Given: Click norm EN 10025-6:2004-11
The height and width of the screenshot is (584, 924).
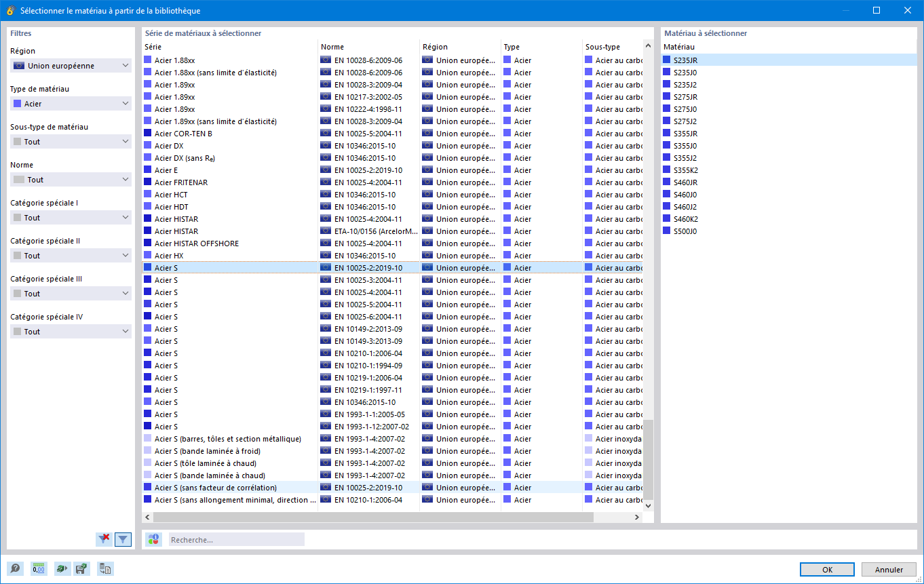Looking at the screenshot, I should pos(368,317).
